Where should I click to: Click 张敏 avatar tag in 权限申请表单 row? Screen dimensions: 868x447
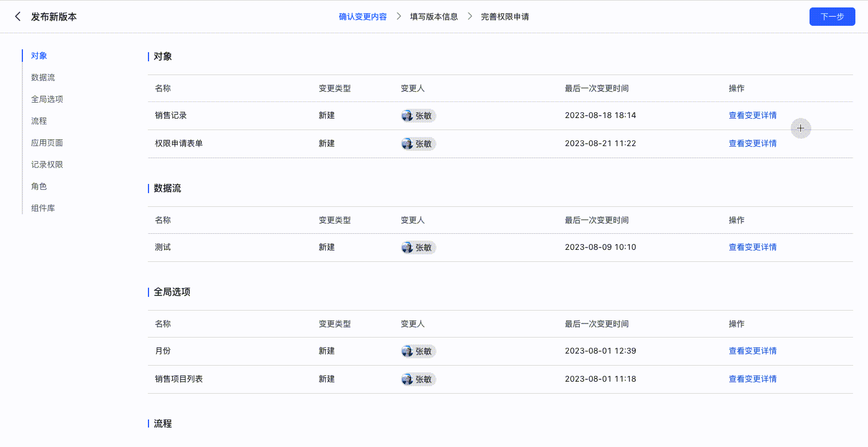click(x=419, y=144)
